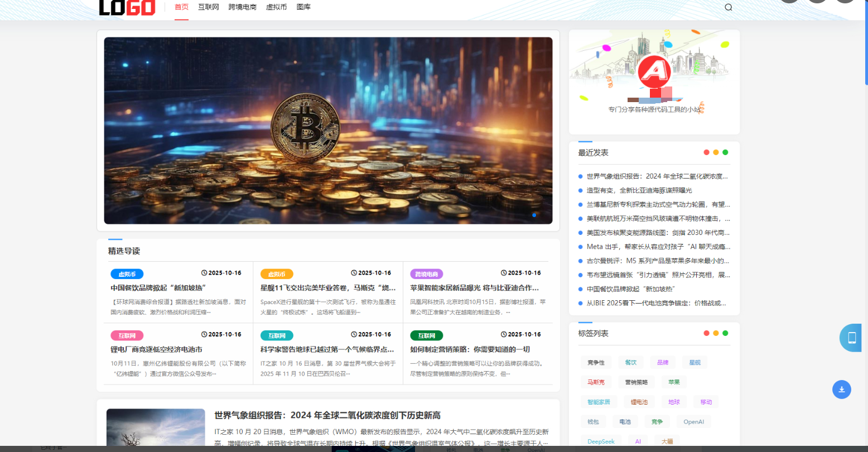
Task: Click the purple 跨境电商 category badge
Action: 426,274
